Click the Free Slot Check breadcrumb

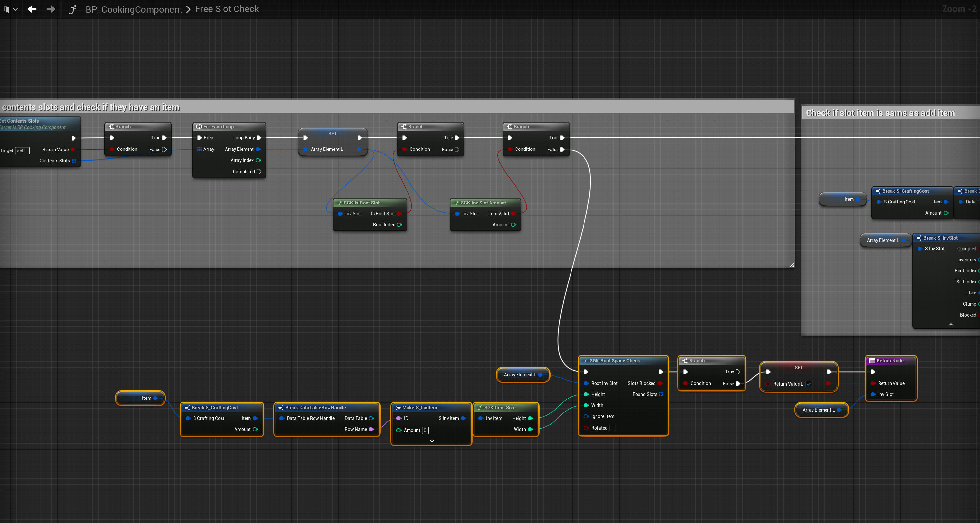(x=227, y=9)
